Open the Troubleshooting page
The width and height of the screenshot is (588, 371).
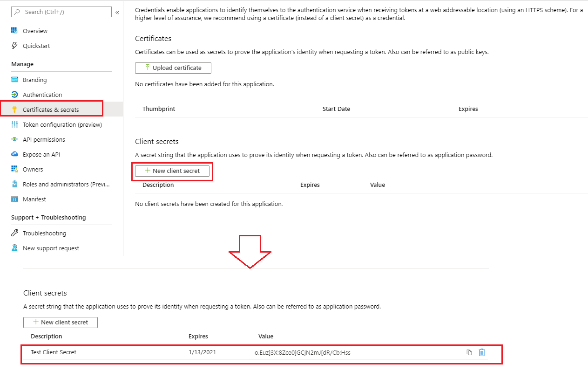point(44,233)
